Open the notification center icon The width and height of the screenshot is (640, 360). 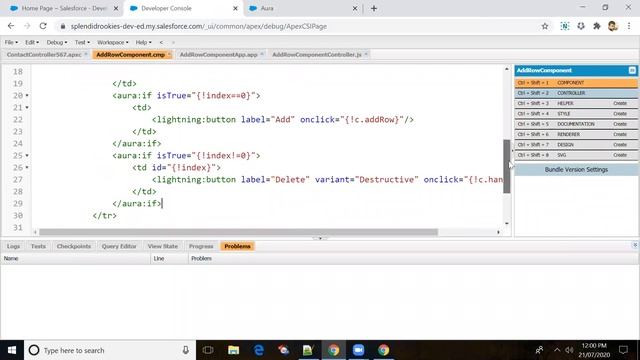point(623,350)
